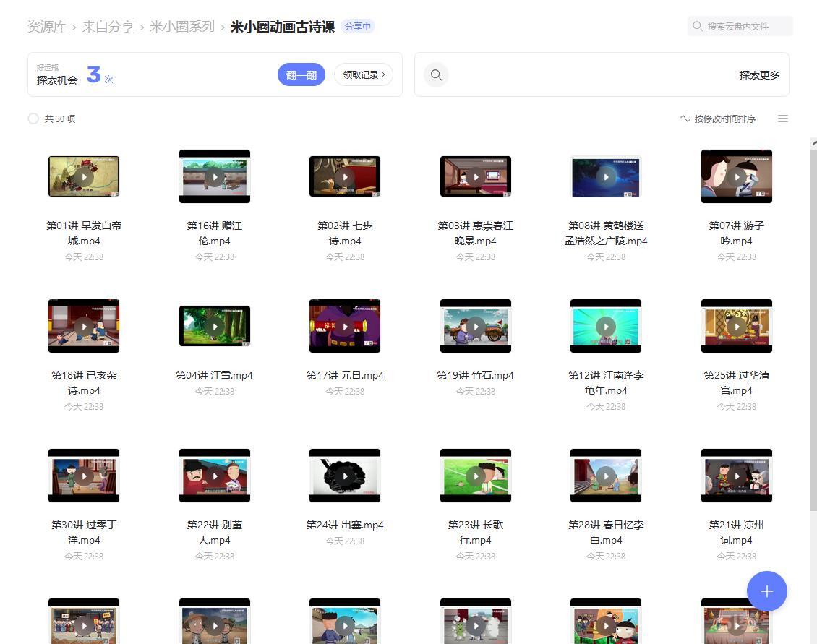This screenshot has width=817, height=644.
Task: Click the 分享中 status badge
Action: point(358,27)
